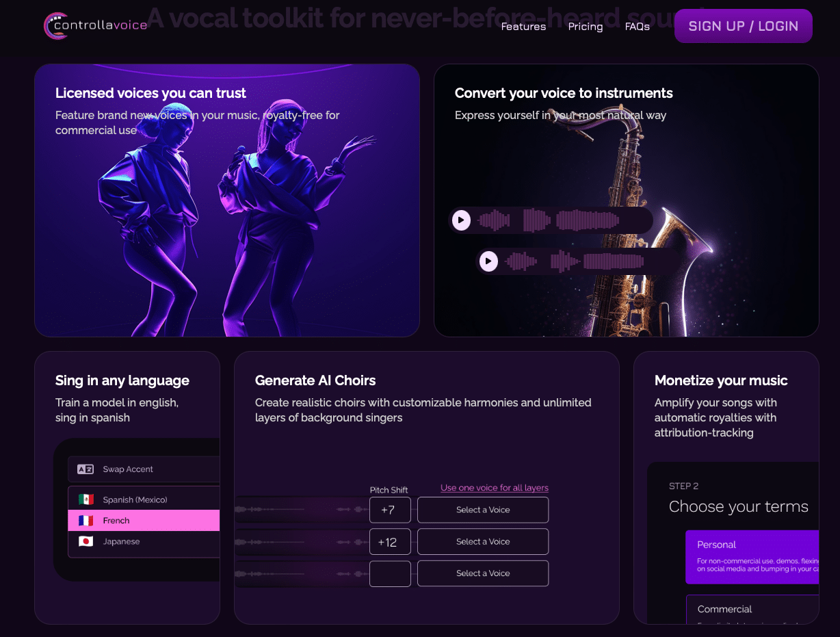Click Express yourself in your most natural way

coord(560,115)
